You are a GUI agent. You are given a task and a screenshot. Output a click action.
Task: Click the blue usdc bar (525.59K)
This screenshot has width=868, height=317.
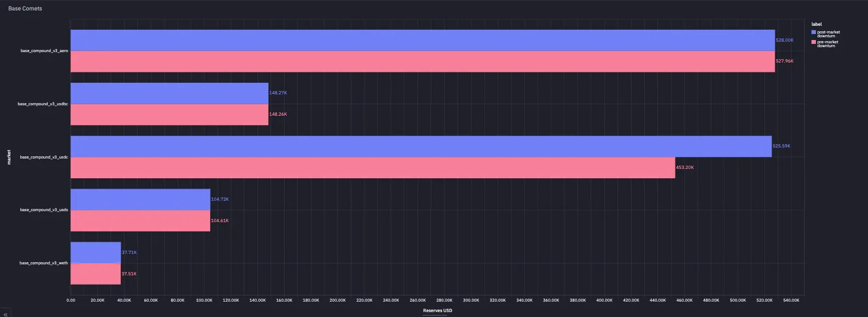coord(421,146)
